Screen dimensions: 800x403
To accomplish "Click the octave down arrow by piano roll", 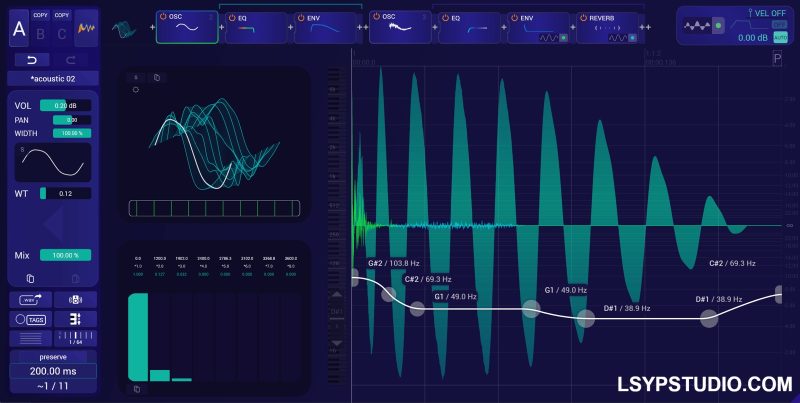I will coord(337,343).
